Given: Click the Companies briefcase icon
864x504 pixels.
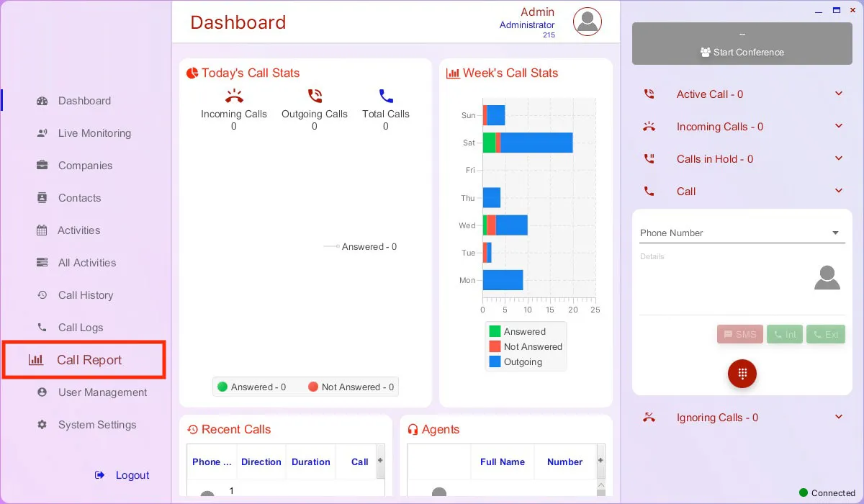Looking at the screenshot, I should (x=42, y=166).
